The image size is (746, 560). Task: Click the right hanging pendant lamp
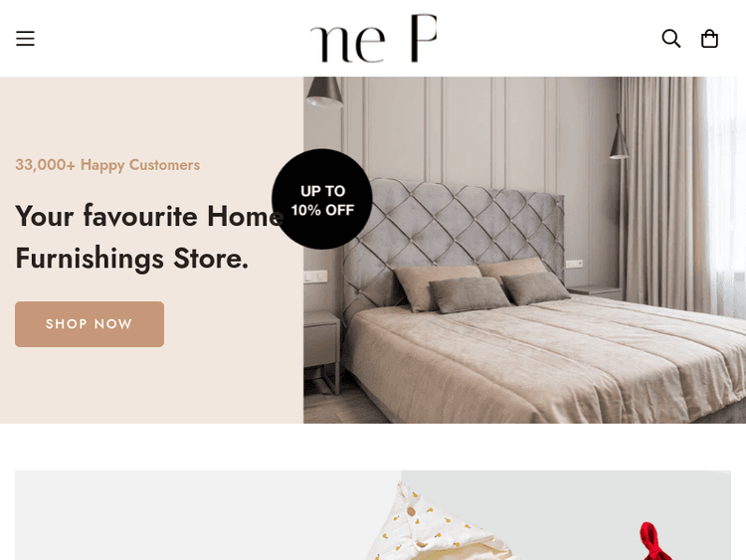(x=620, y=136)
